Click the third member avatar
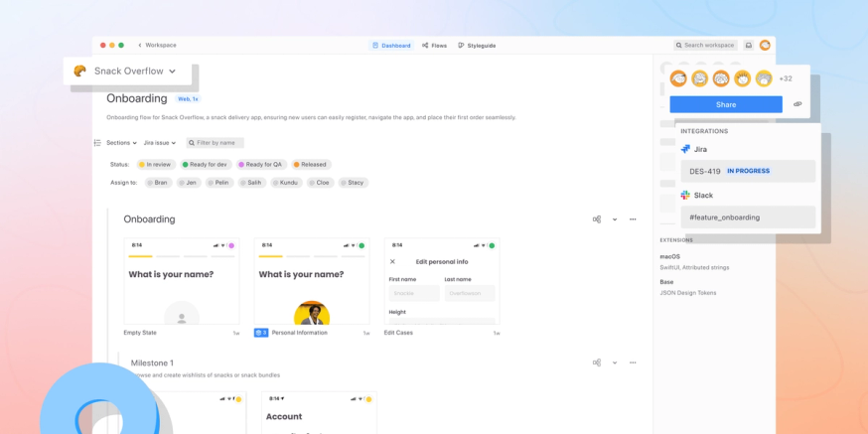 (x=721, y=78)
